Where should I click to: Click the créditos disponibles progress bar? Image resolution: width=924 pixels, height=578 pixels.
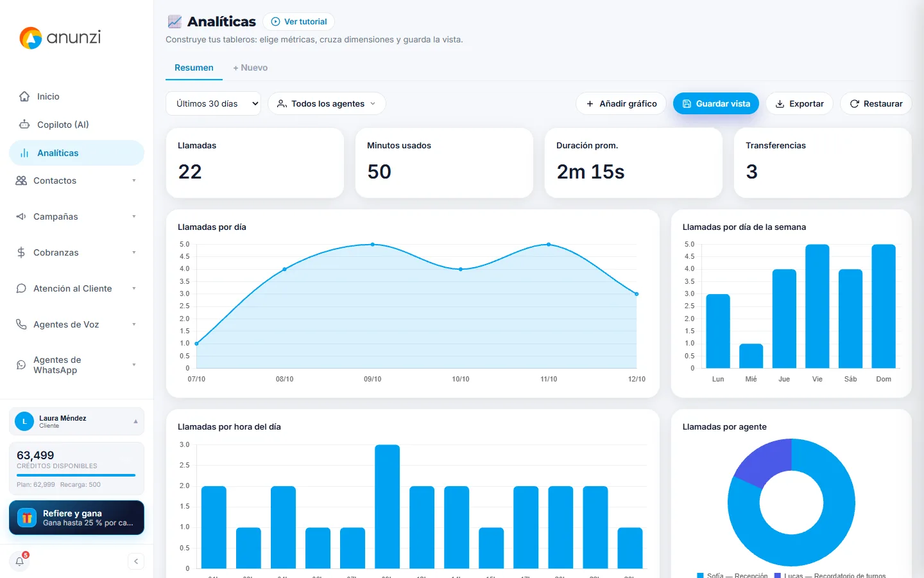pos(76,475)
